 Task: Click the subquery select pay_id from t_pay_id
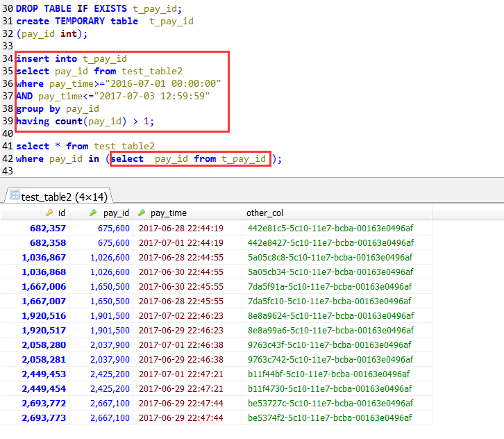point(189,159)
